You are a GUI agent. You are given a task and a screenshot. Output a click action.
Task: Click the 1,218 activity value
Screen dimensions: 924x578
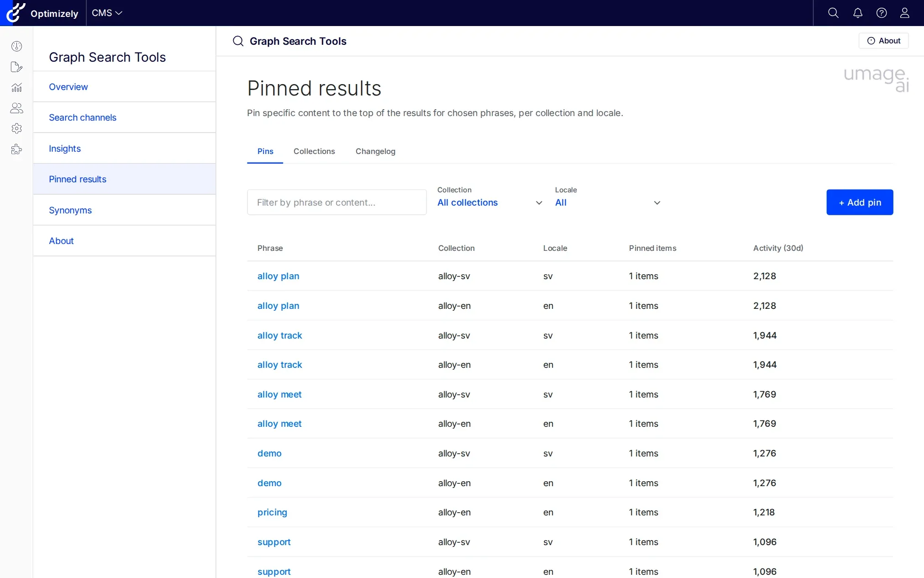[764, 512]
